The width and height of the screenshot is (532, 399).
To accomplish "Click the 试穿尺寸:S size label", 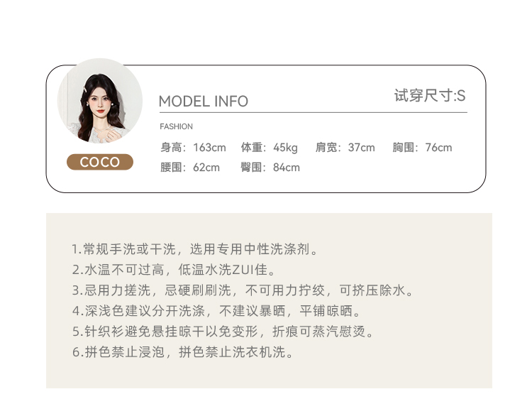I will 430,95.
